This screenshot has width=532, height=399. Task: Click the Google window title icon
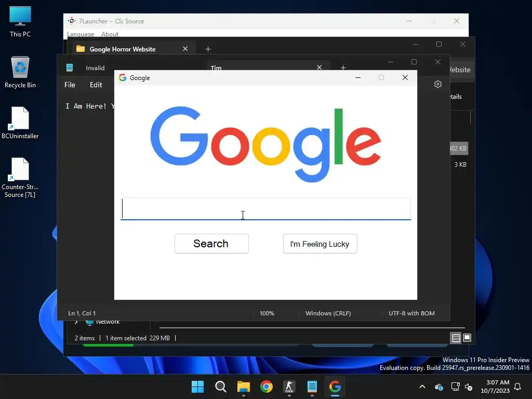pos(123,78)
